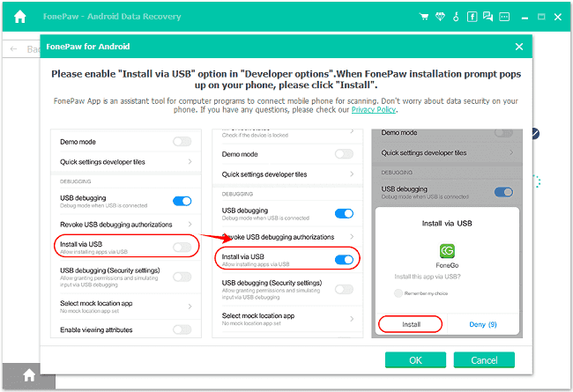Expand Revoke USB debugging authorizations in left panel

(190, 226)
